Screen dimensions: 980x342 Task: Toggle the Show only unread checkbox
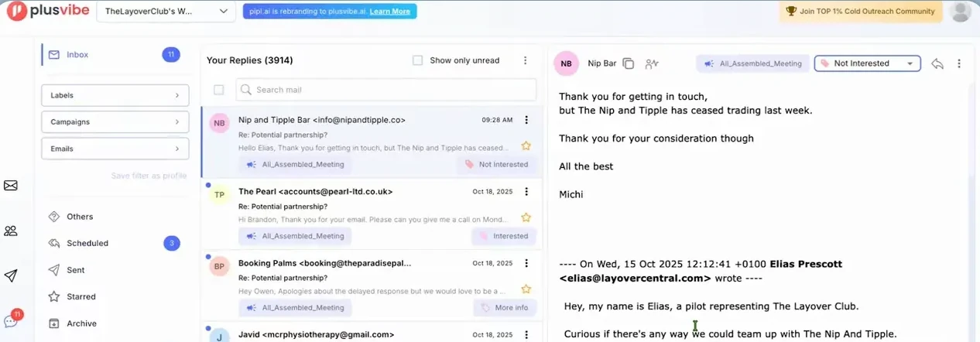pos(418,60)
